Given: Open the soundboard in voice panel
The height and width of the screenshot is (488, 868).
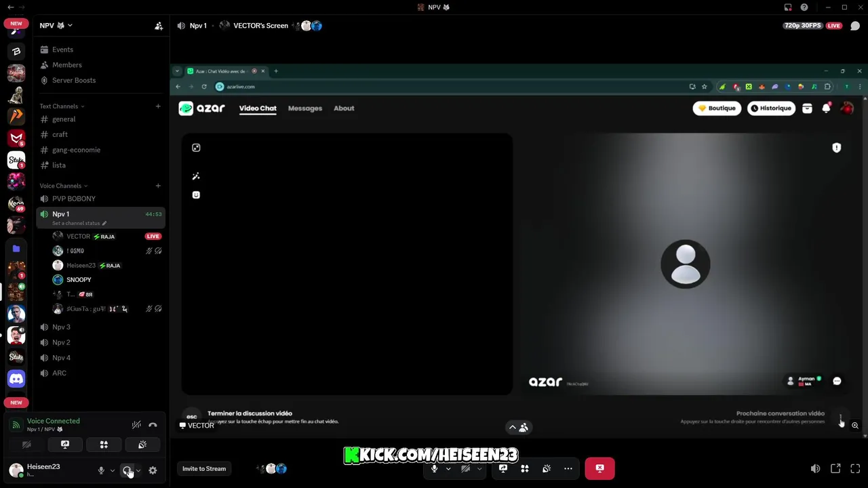Looking at the screenshot, I should [x=142, y=445].
